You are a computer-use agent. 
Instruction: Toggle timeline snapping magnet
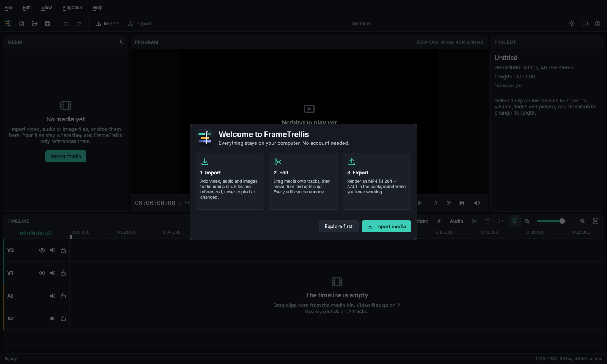514,221
